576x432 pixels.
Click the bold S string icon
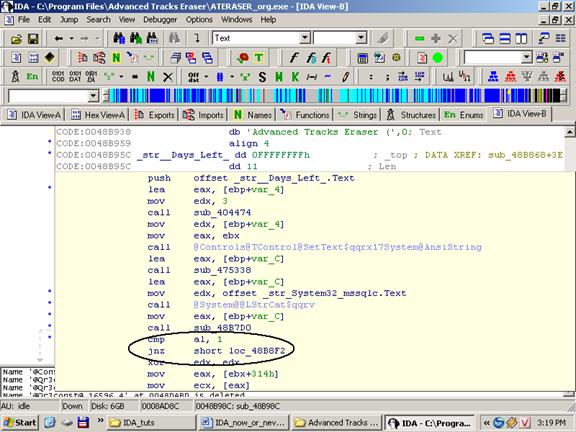coord(262,77)
